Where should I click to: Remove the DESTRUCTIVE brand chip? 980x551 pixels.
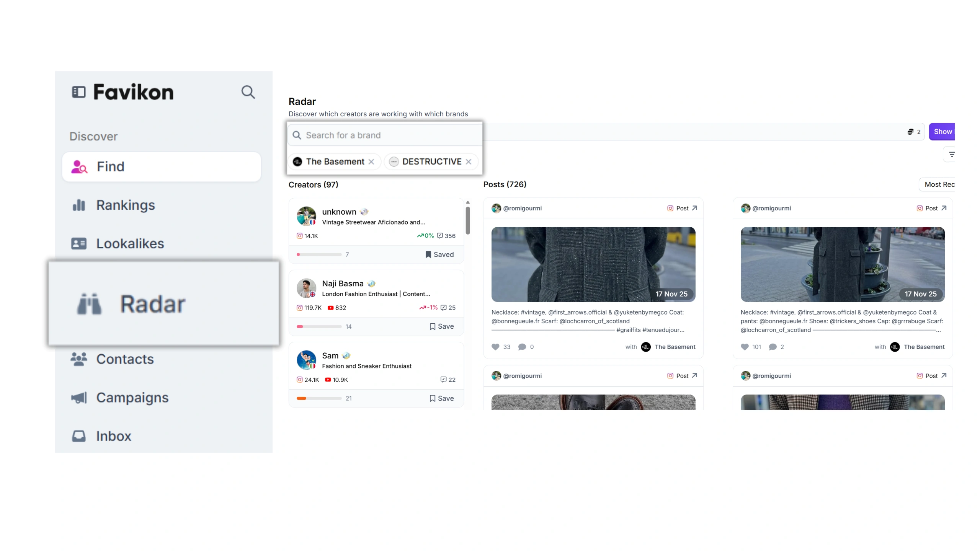pyautogui.click(x=469, y=162)
